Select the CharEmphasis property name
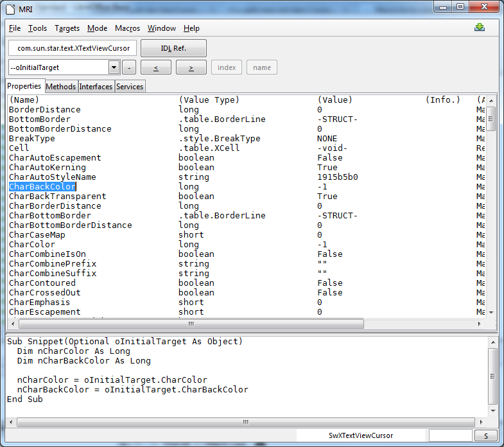 click(40, 302)
